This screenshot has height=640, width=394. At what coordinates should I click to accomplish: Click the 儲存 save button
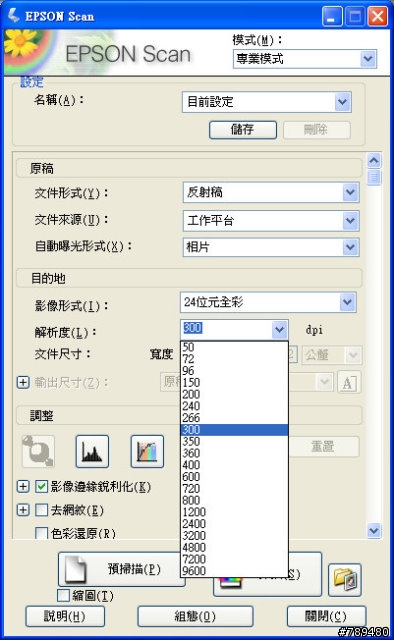click(x=243, y=130)
